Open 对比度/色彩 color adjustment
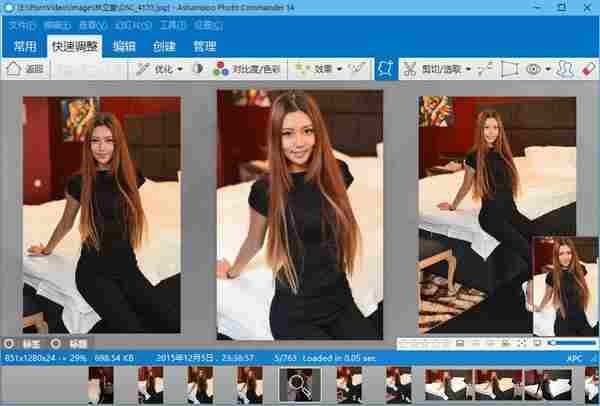 (245, 70)
